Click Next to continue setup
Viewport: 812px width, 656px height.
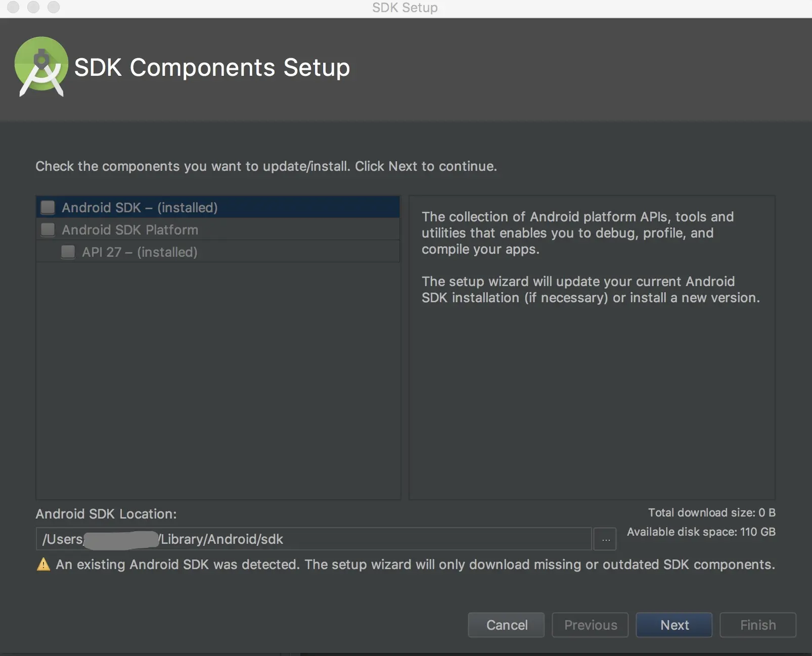click(x=674, y=625)
